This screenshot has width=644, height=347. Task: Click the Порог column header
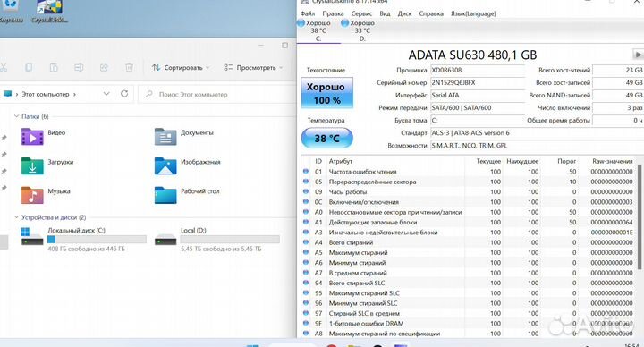coord(566,161)
